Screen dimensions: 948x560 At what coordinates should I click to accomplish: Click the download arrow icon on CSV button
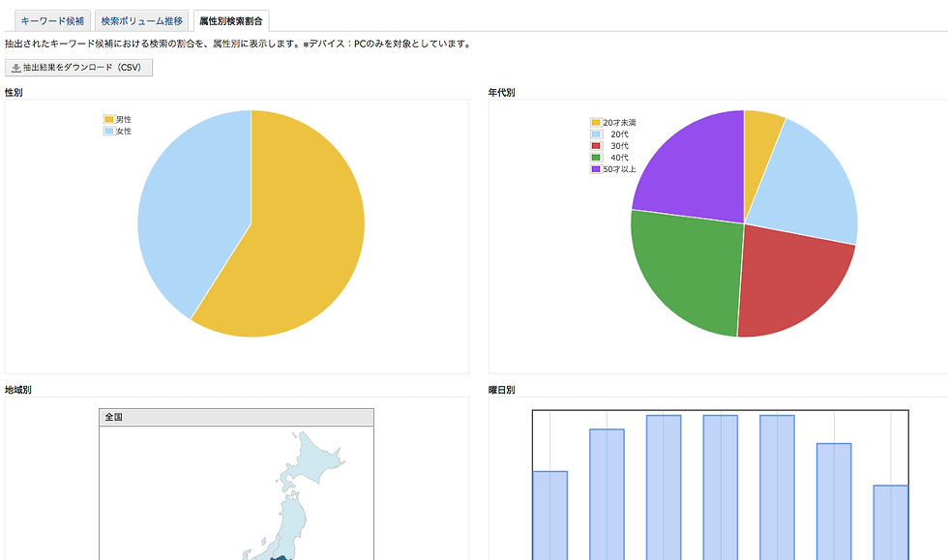[x=15, y=68]
